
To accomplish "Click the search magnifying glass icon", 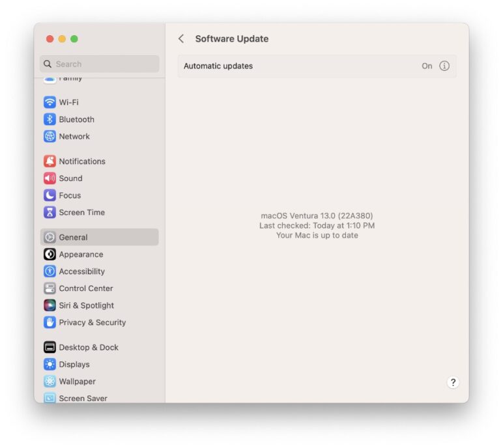I will click(x=48, y=64).
